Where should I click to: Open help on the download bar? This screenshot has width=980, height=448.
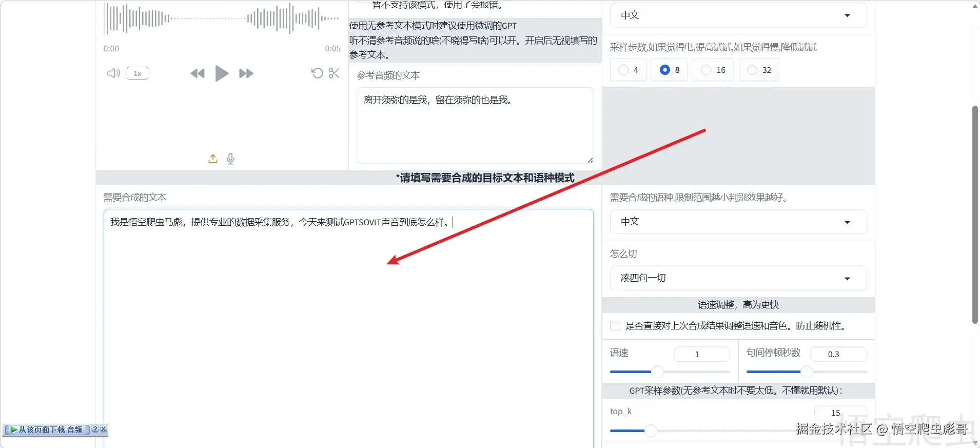[x=95, y=429]
